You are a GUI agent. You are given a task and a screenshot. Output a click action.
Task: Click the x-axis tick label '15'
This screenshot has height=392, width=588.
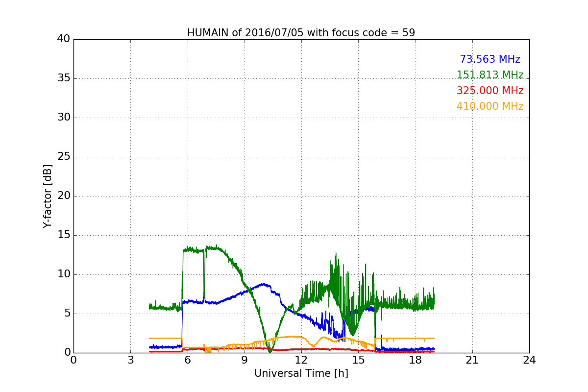[358, 360]
